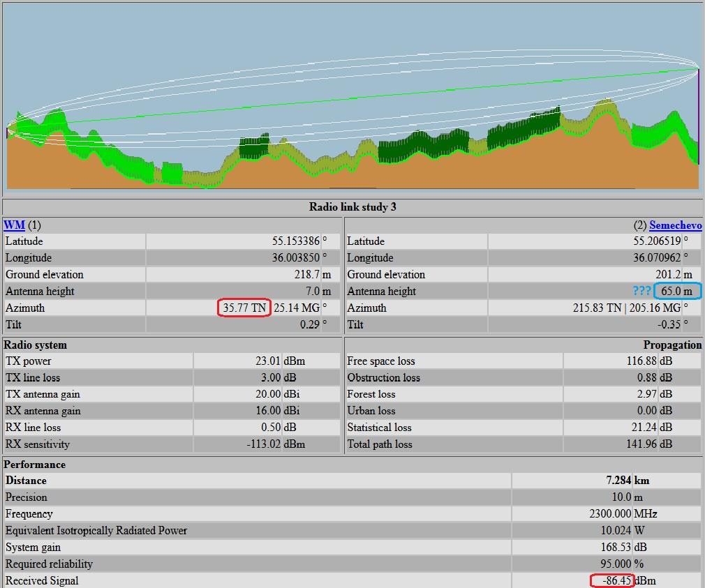Image resolution: width=705 pixels, height=588 pixels.
Task: Select Semechevo azimuth 215.83 TN | 205.16 MG
Action: point(628,308)
